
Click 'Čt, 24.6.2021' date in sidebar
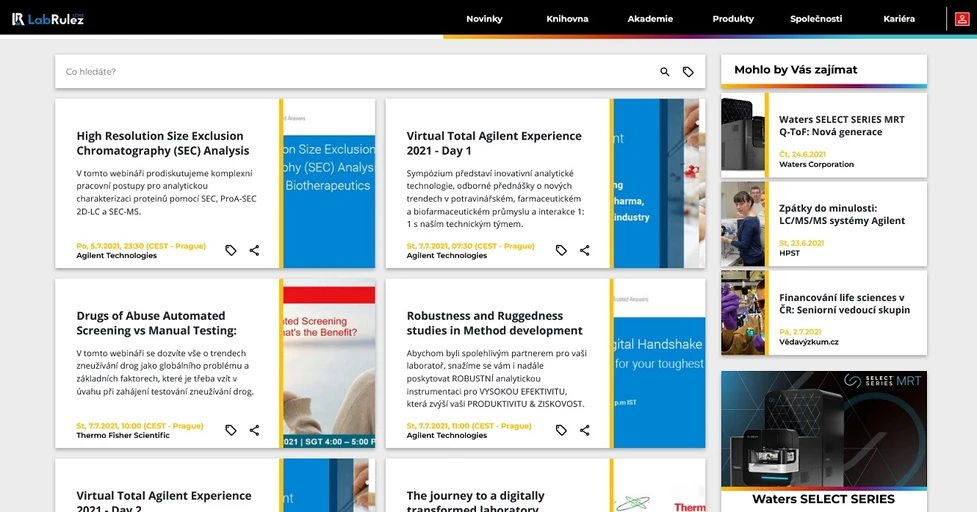pyautogui.click(x=803, y=154)
